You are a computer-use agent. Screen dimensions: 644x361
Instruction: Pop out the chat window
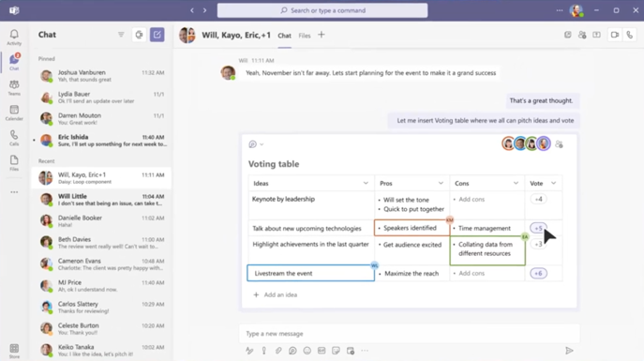pyautogui.click(x=568, y=35)
